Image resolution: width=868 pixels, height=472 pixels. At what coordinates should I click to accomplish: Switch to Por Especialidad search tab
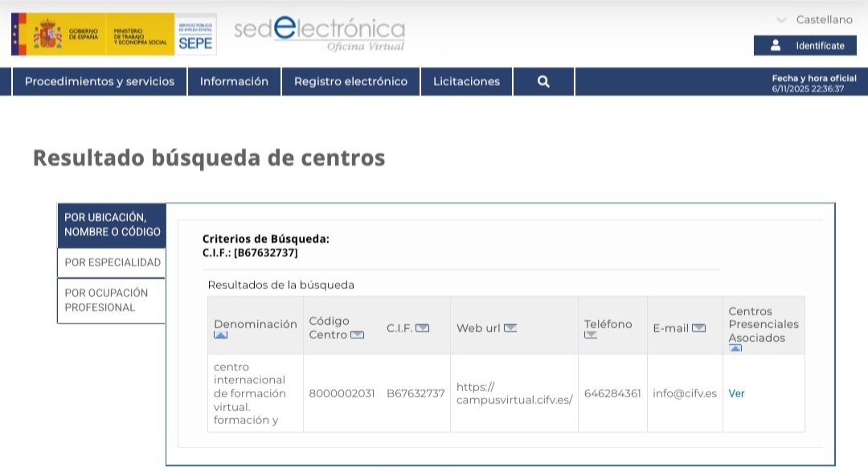[113, 262]
